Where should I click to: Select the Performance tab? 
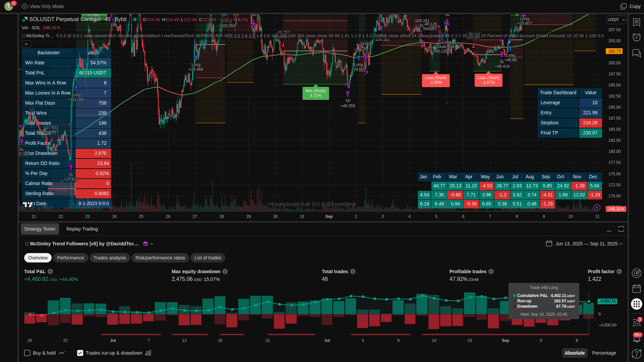70,258
